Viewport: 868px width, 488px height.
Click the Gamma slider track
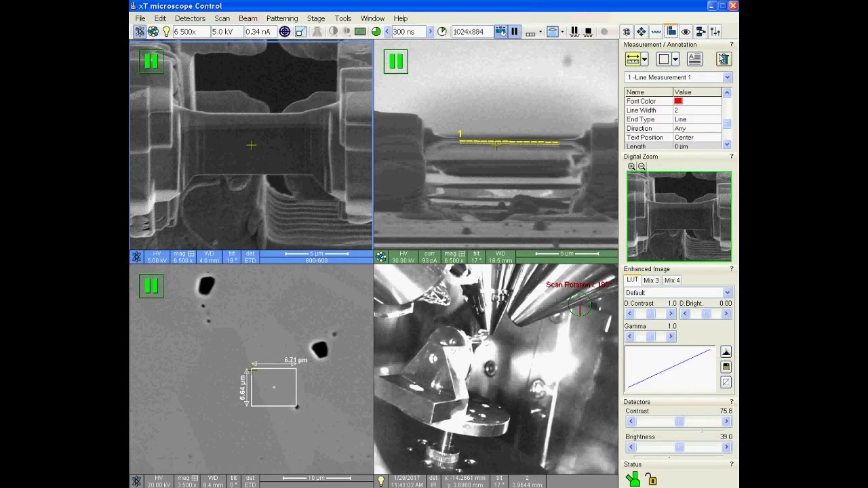[650, 337]
